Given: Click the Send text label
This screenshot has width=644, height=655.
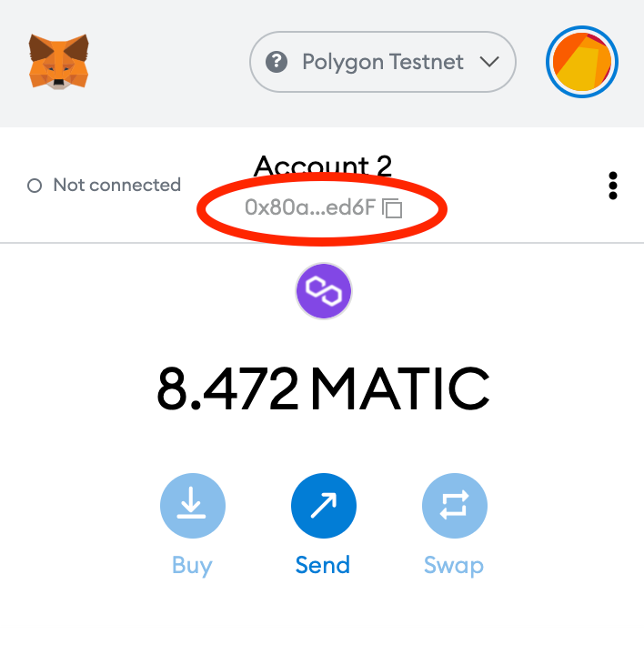Looking at the screenshot, I should [x=323, y=565].
